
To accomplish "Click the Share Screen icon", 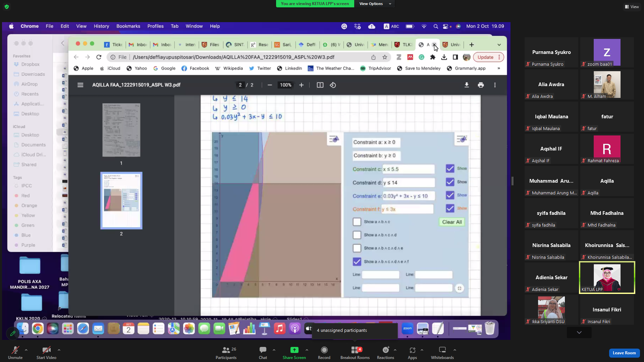I will coord(294,350).
